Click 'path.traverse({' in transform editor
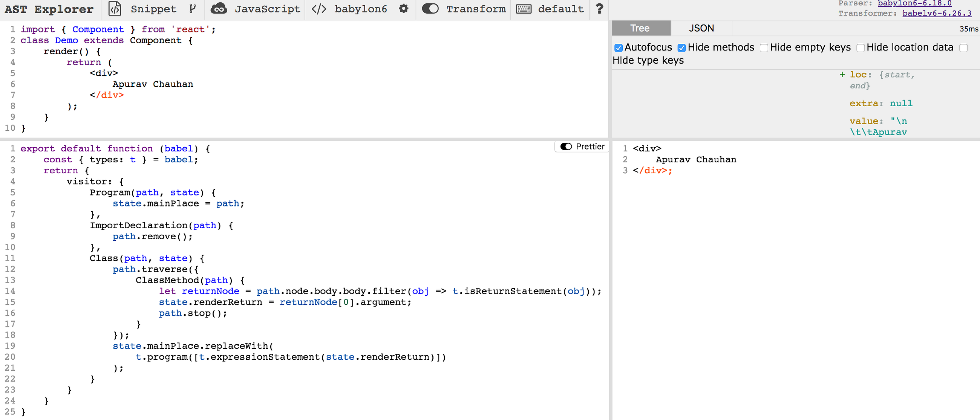This screenshot has width=980, height=420. [156, 269]
